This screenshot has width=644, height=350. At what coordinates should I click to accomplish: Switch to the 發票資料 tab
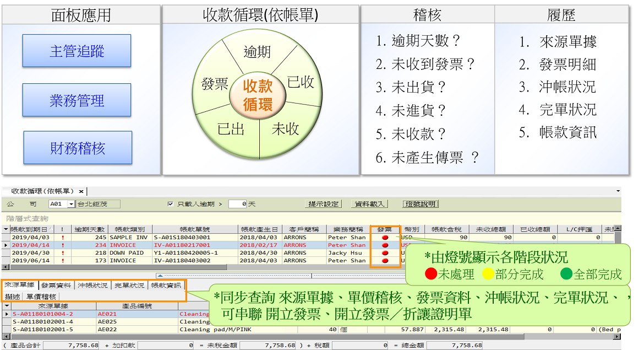(56, 285)
